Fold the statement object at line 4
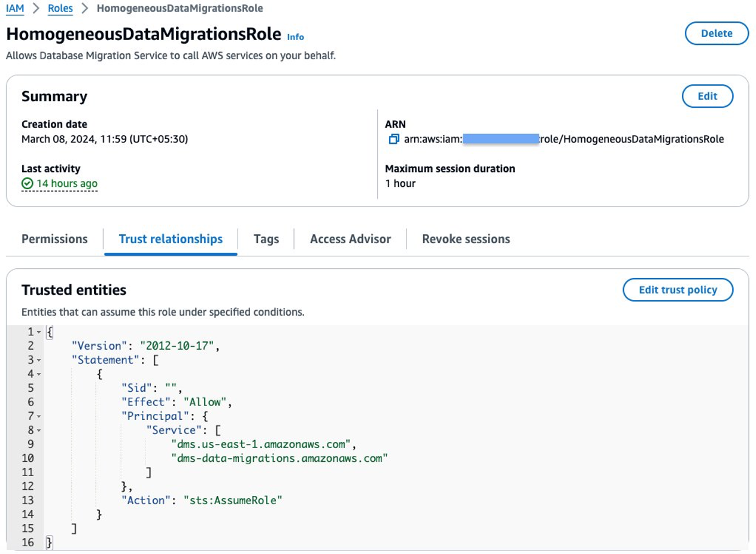 tap(39, 374)
